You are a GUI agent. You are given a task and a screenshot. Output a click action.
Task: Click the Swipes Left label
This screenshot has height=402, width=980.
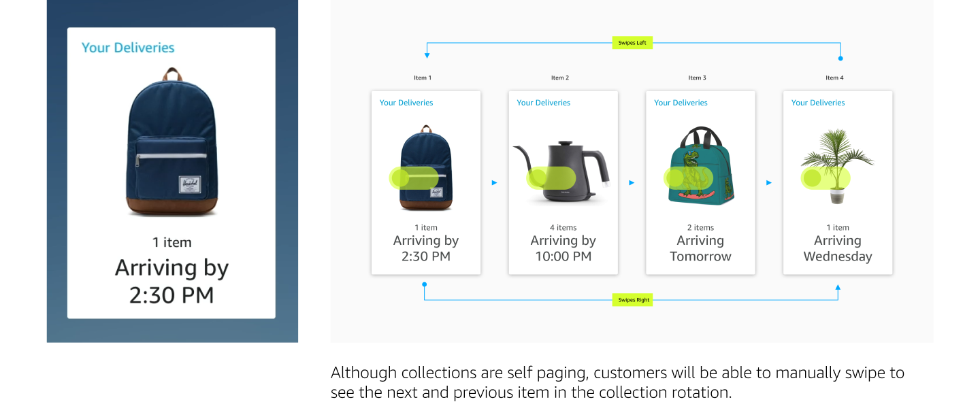click(x=632, y=43)
